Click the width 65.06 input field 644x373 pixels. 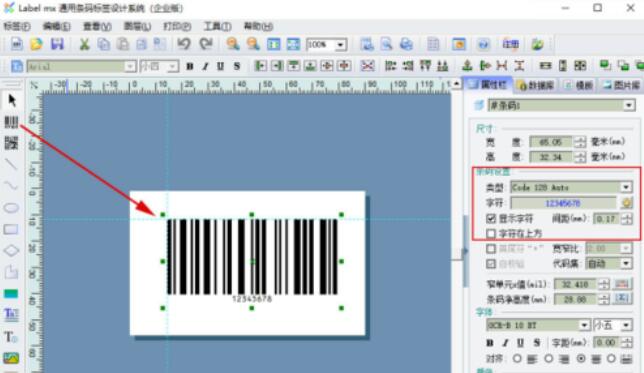[x=550, y=142]
